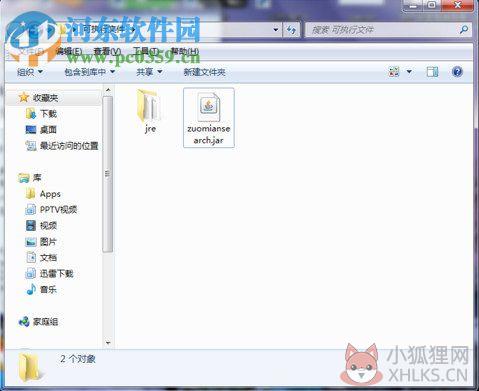Screen dimensions: 479x391
Task: Click the PPTV视频 library icon
Action: [31, 210]
